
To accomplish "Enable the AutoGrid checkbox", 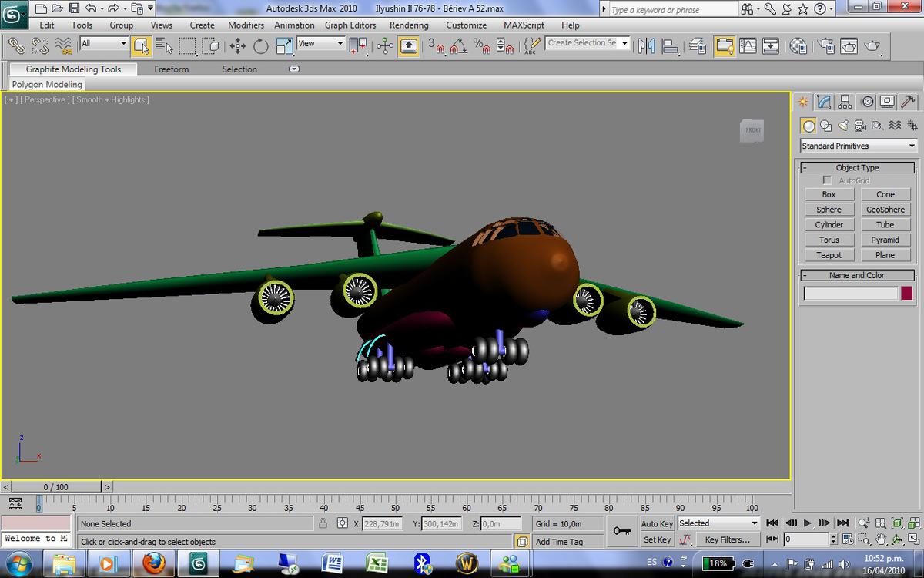I will point(828,180).
